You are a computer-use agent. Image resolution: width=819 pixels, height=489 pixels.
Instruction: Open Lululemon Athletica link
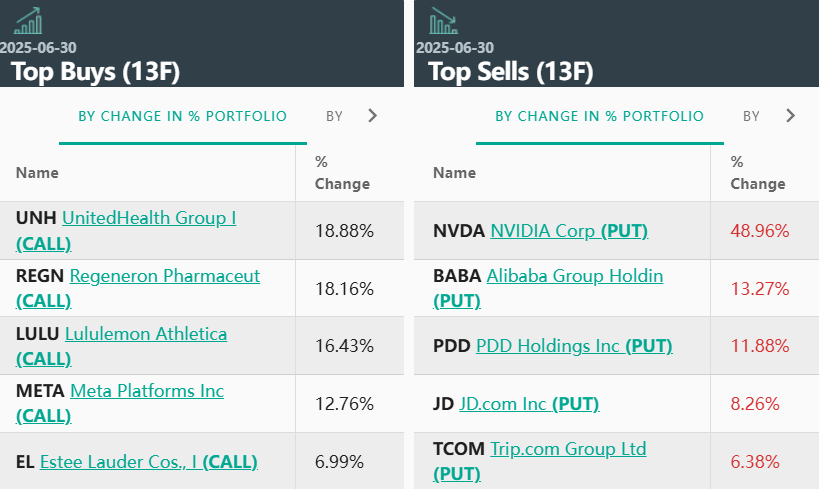[x=146, y=334]
